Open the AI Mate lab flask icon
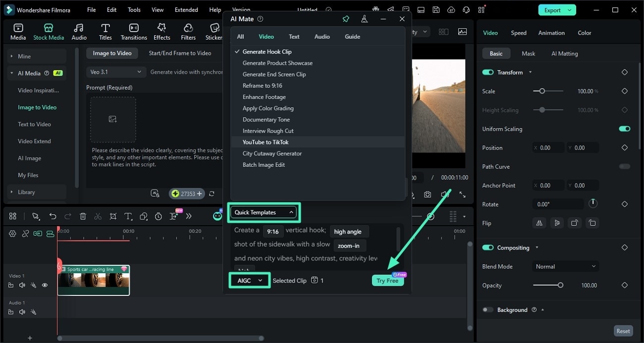 (364, 19)
